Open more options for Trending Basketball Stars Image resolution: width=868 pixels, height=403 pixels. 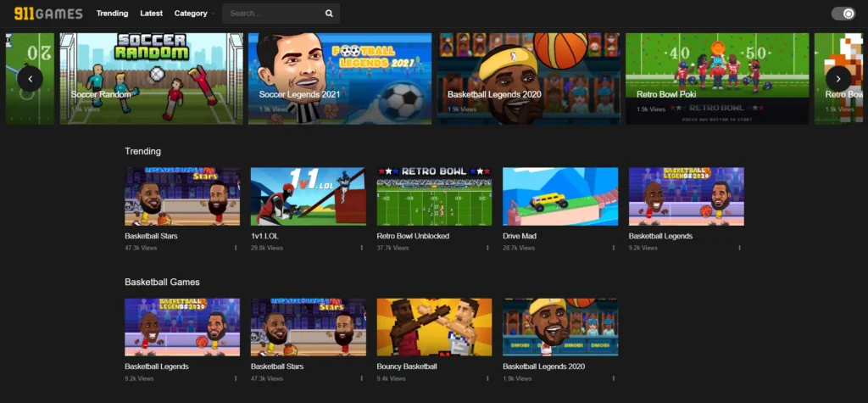pos(236,248)
